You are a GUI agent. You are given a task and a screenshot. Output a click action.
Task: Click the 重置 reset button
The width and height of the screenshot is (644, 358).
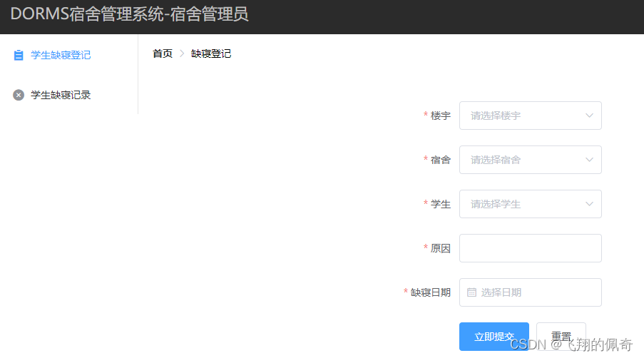pos(561,337)
